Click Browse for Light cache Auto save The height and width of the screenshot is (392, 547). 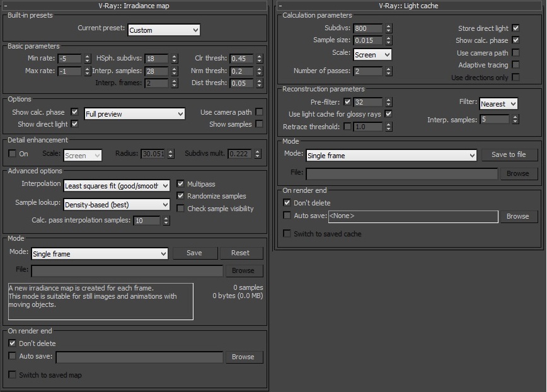coord(518,216)
